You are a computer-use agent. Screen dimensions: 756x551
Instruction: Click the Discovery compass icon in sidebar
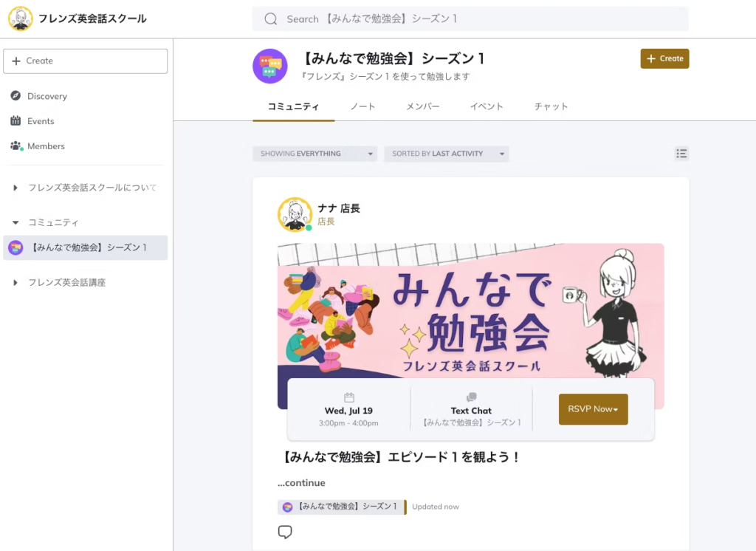(x=16, y=96)
